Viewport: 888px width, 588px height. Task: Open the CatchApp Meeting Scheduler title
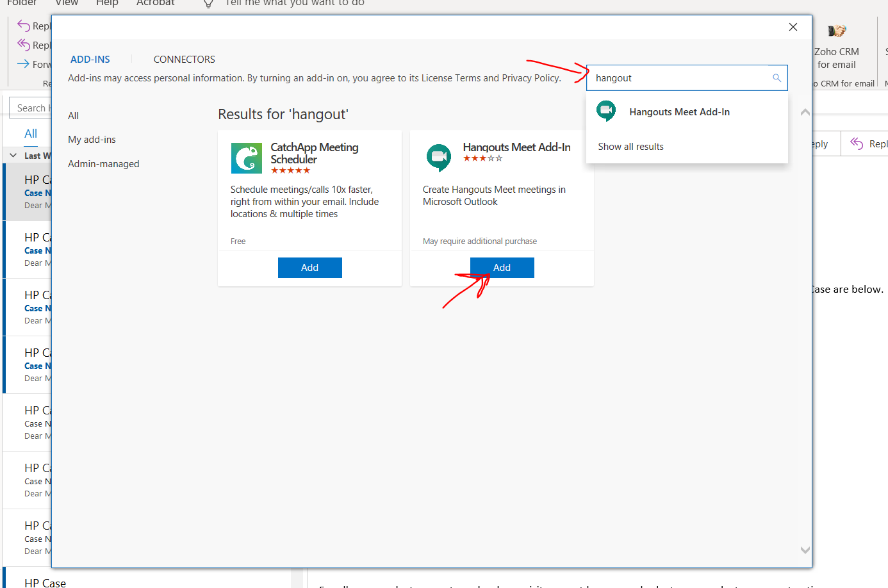pos(315,153)
